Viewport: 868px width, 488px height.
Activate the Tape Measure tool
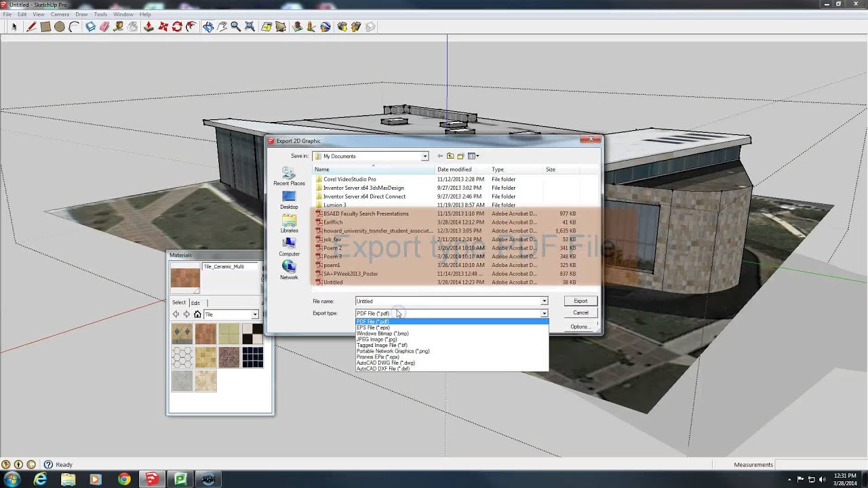(x=119, y=26)
